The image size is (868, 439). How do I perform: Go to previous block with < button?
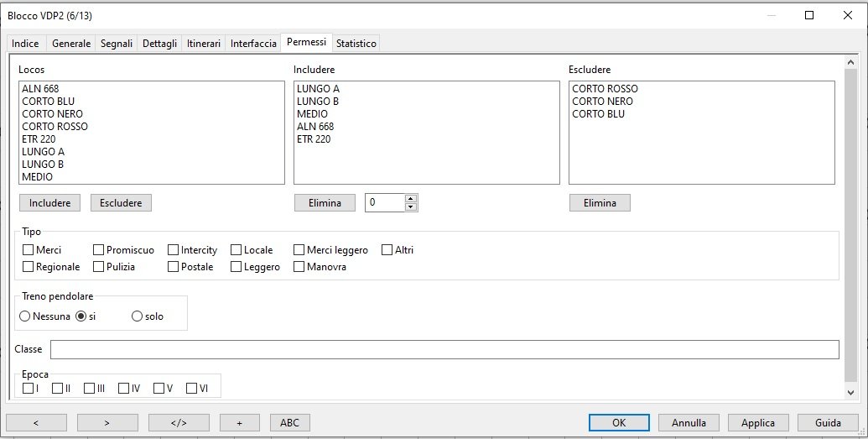[x=36, y=423]
